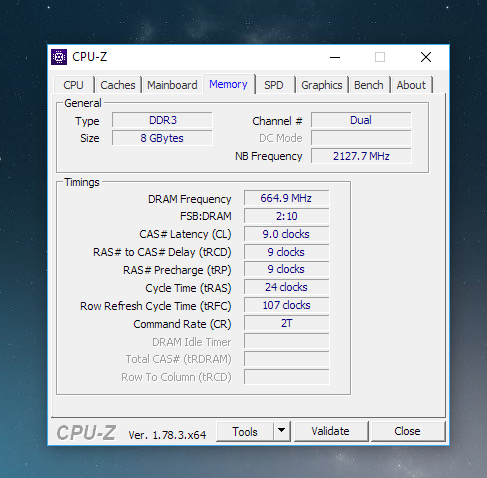Click the 'CAS# Latency (CL)' label

185,234
